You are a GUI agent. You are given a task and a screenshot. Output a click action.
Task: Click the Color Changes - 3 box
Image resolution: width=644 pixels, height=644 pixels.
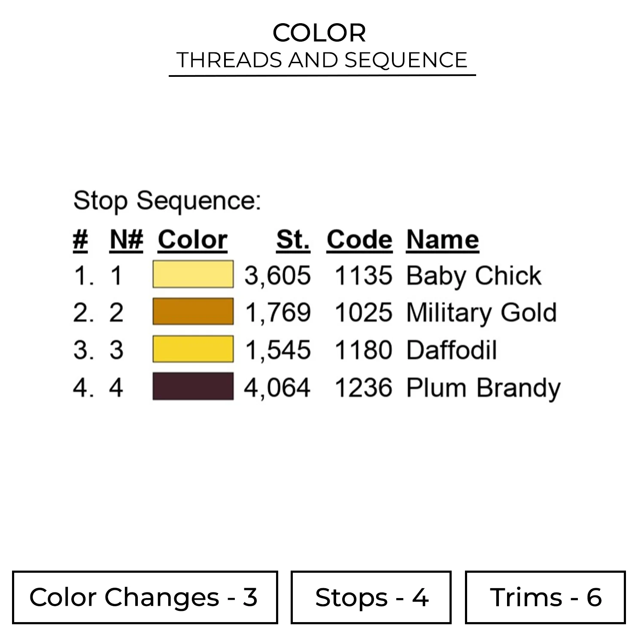coord(145,597)
